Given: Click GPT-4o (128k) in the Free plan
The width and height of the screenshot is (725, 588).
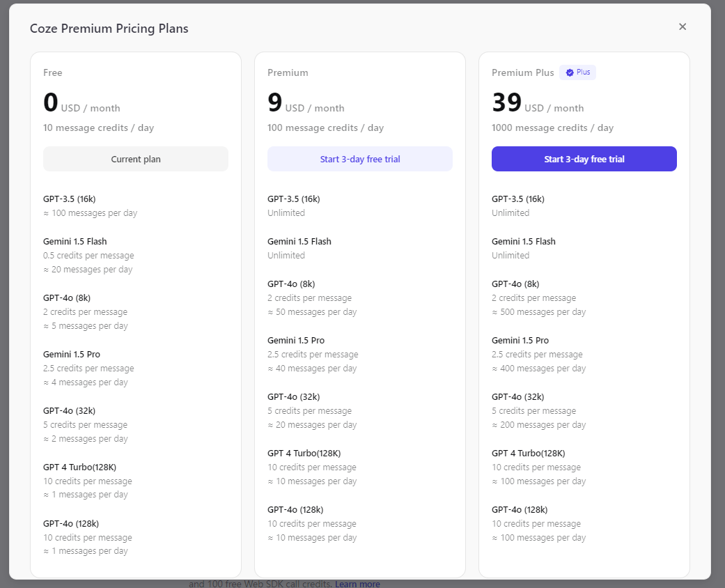Looking at the screenshot, I should click(x=71, y=523).
